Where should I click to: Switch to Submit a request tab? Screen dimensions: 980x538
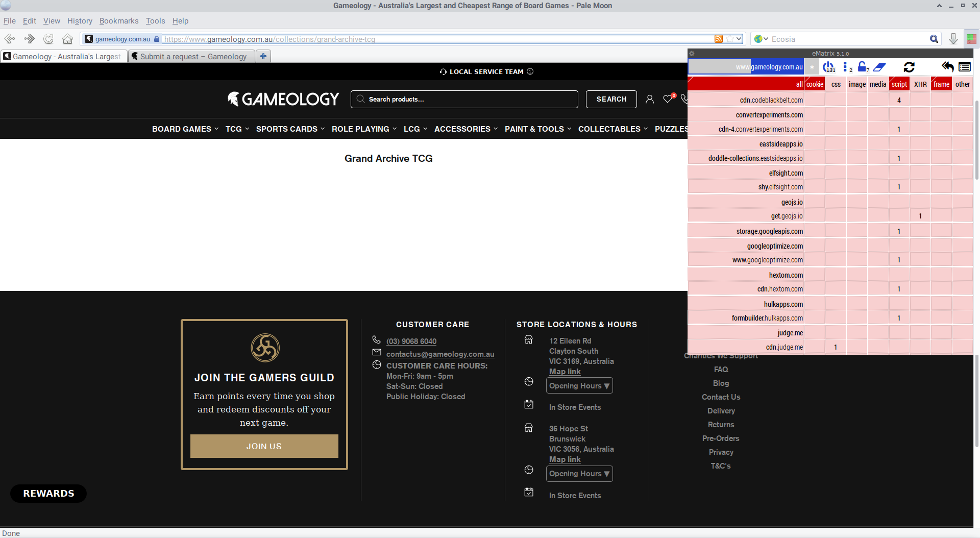pos(192,57)
